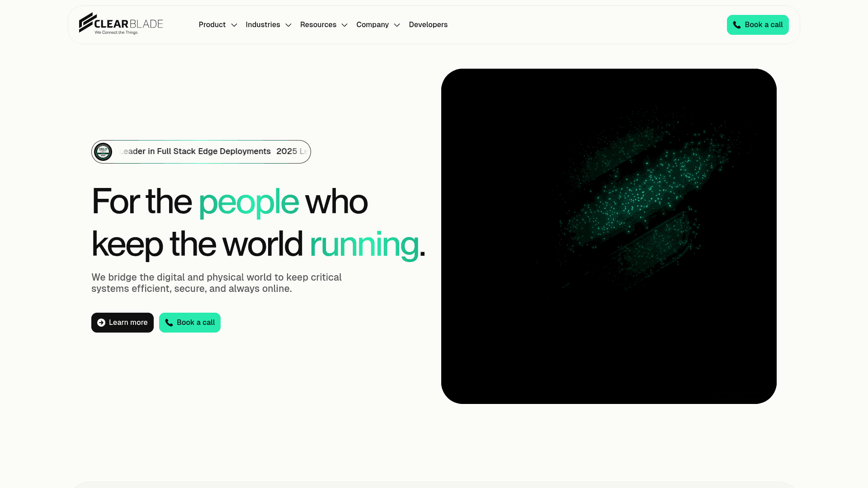Expand the Company dropdown

[x=397, y=25]
